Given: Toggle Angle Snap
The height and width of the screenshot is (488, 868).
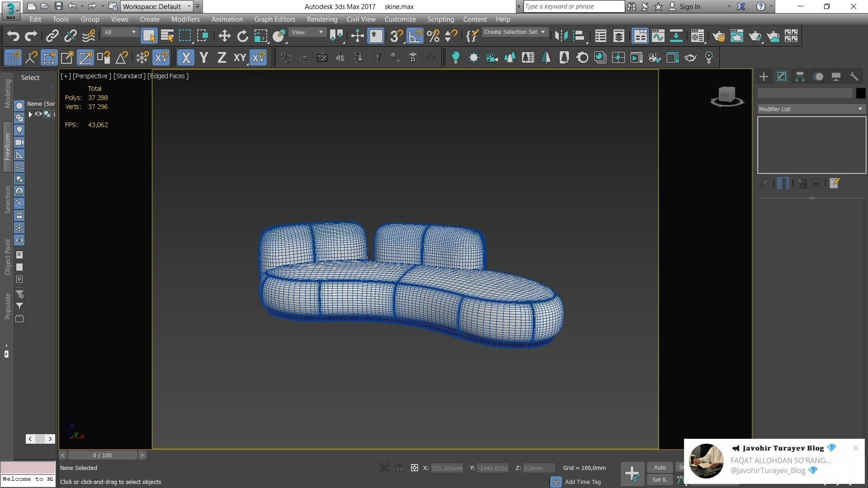Looking at the screenshot, I should [x=415, y=36].
